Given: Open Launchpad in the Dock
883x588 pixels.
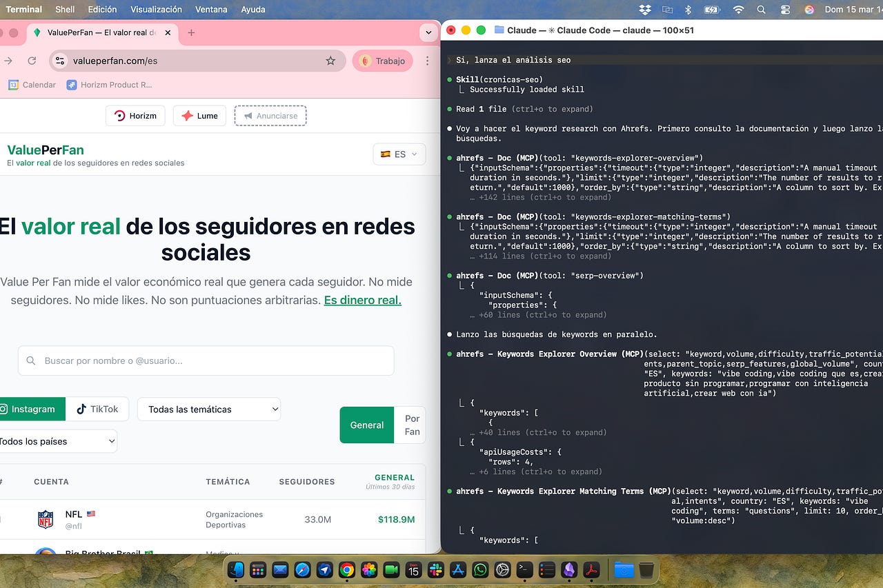Looking at the screenshot, I should tap(258, 569).
